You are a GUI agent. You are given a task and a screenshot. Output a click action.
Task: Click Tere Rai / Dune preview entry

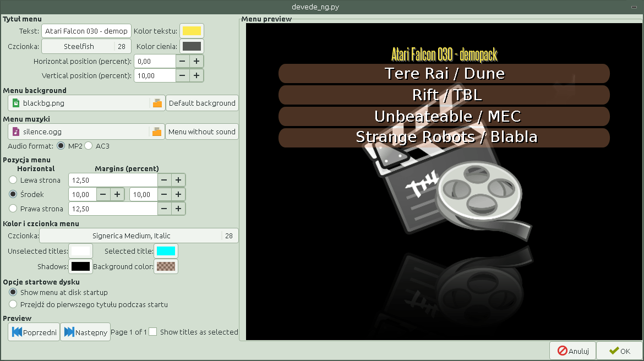tap(444, 74)
